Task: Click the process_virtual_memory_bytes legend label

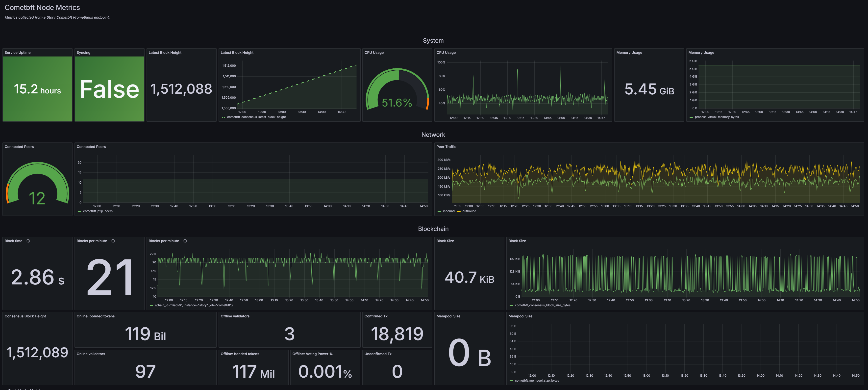Action: (x=716, y=117)
